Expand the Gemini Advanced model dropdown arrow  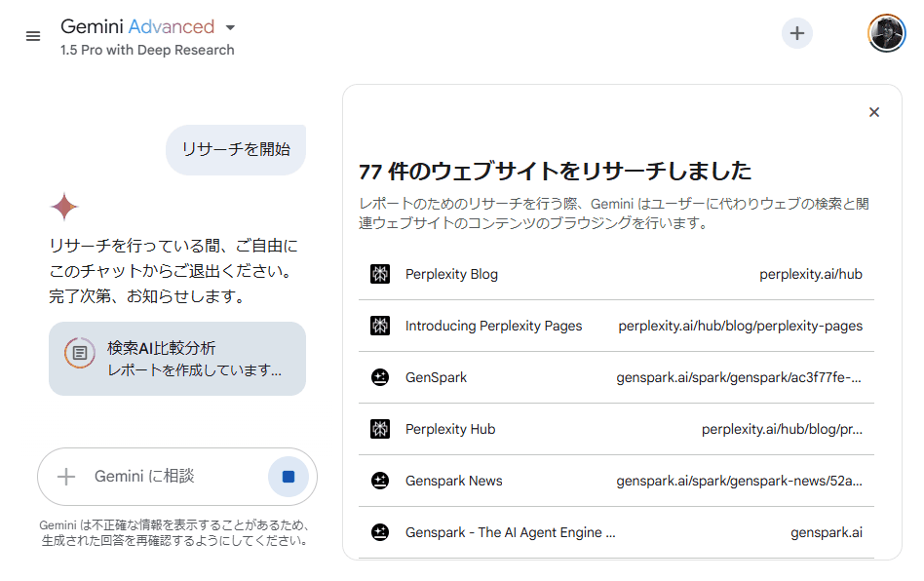230,27
